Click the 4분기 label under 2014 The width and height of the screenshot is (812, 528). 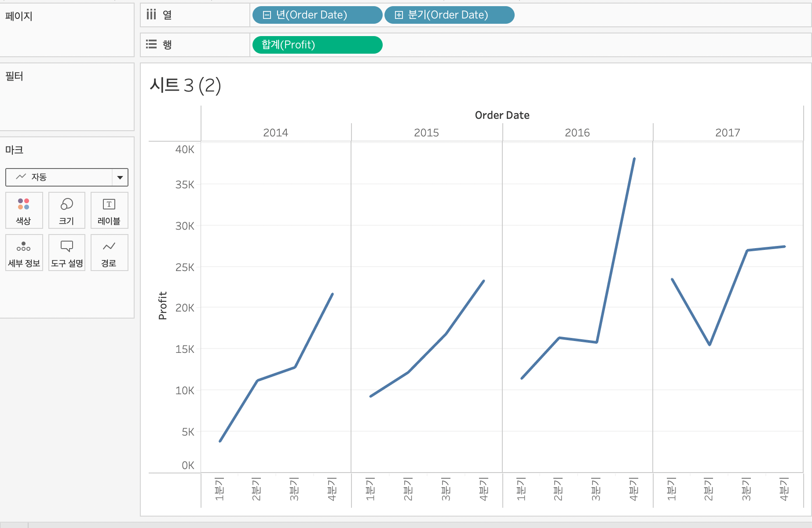332,489
